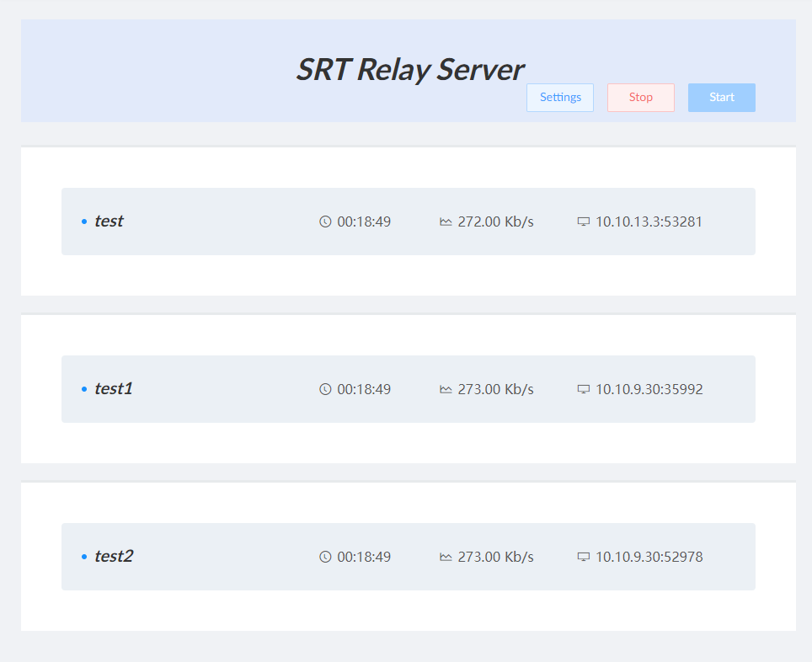Click the monitor icon next to 10.10.9.30:35992
The height and width of the screenshot is (662, 812).
coord(584,389)
